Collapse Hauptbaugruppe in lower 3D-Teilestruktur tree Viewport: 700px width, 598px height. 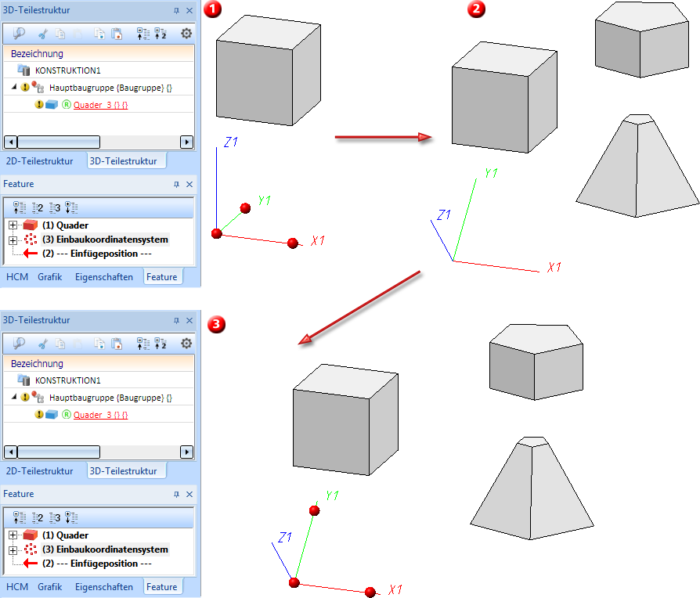coord(14,397)
